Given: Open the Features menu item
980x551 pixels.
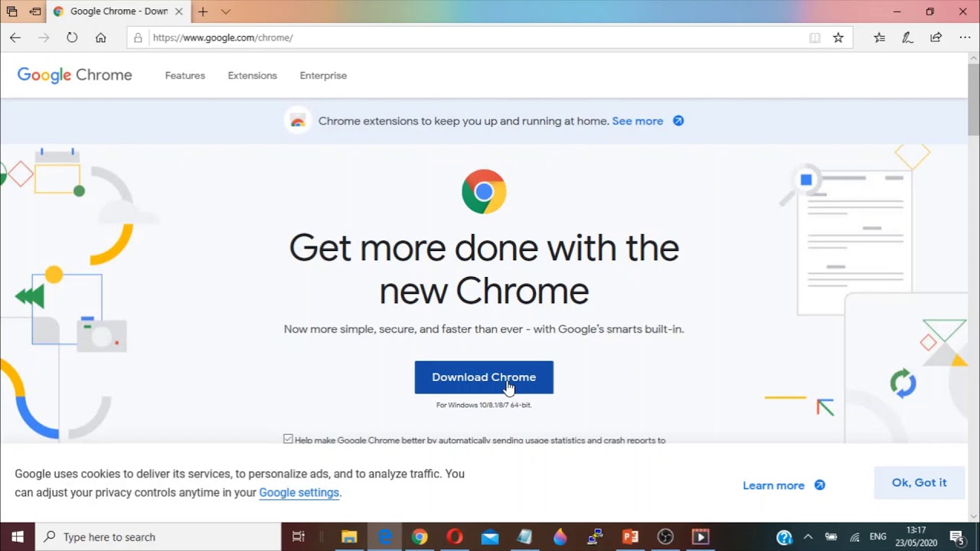Looking at the screenshot, I should pos(185,76).
